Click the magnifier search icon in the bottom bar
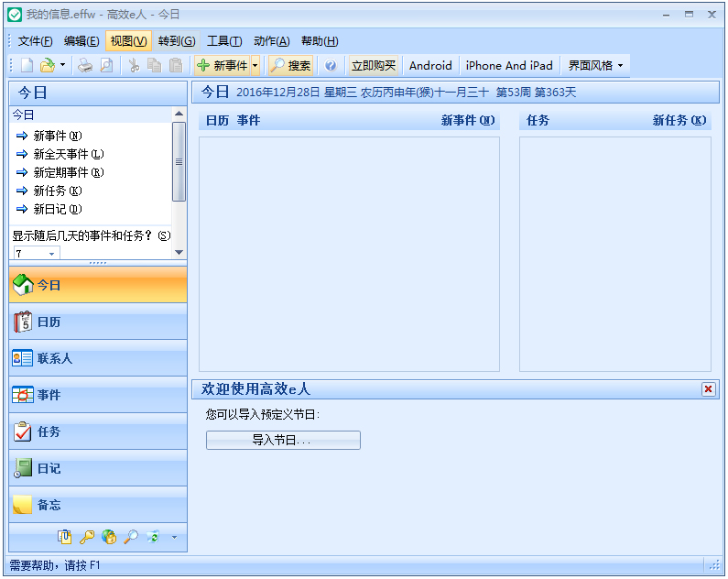The width and height of the screenshot is (728, 579). pos(131,537)
